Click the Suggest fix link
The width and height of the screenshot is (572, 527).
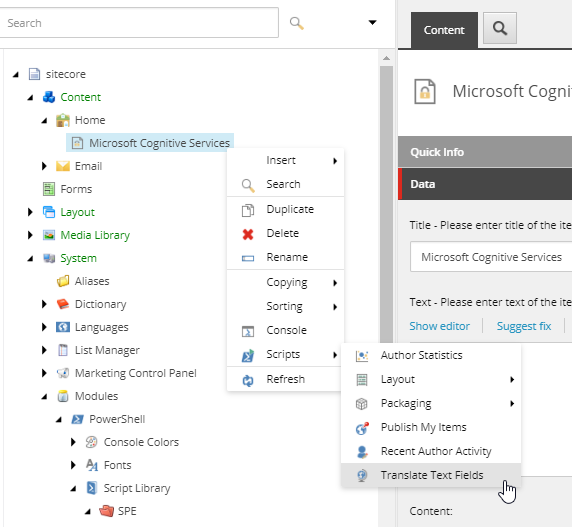click(x=523, y=326)
